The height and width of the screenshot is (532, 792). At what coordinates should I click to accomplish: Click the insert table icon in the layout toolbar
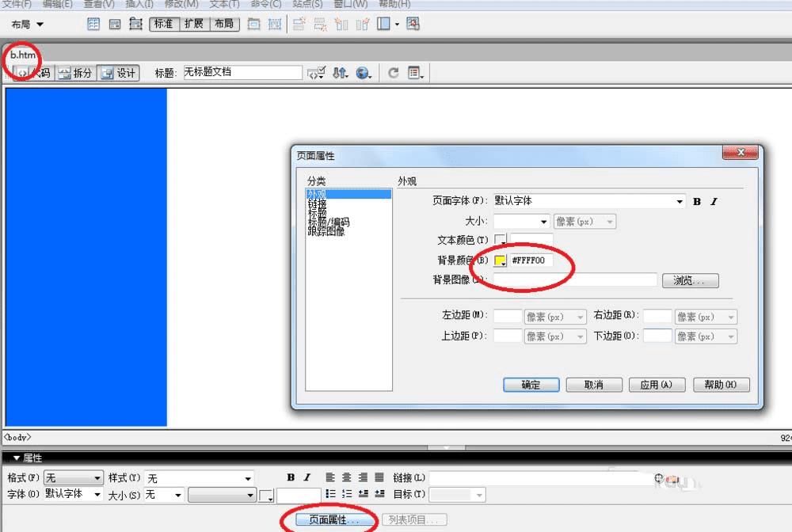pyautogui.click(x=93, y=24)
